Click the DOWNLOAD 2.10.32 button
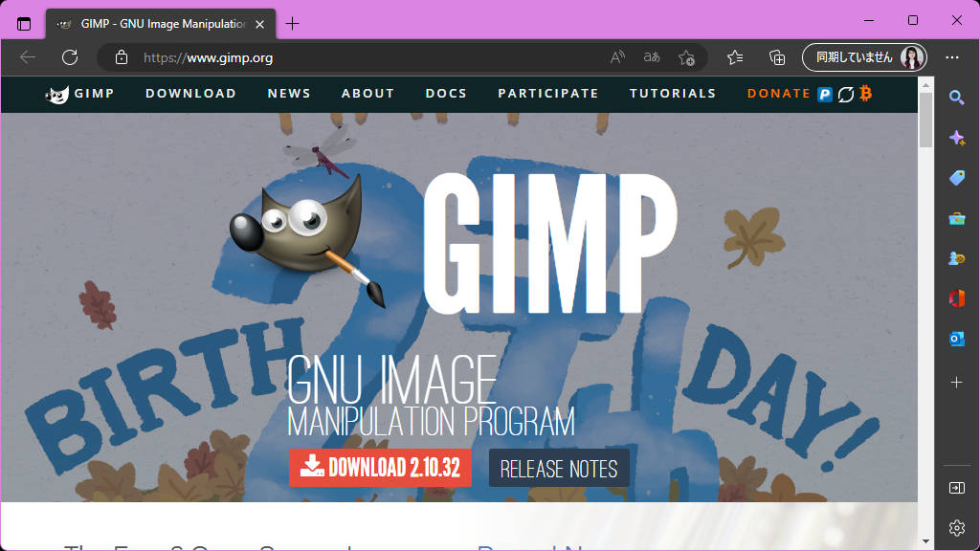 (x=380, y=468)
